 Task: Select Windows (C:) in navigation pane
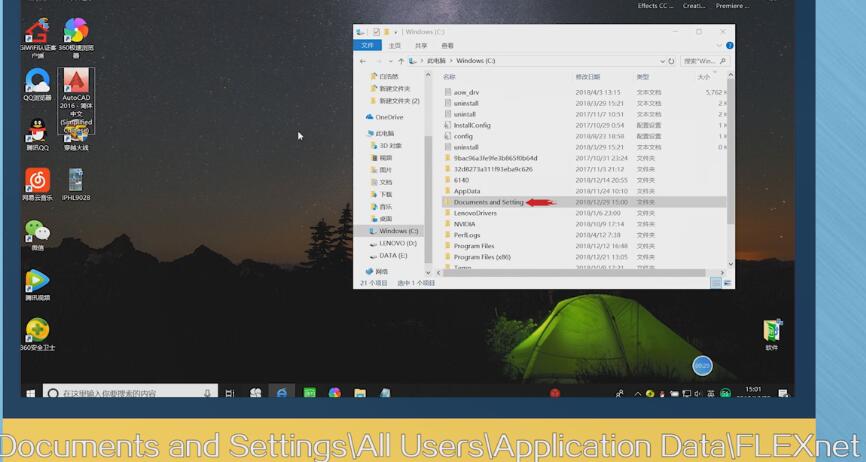[398, 231]
